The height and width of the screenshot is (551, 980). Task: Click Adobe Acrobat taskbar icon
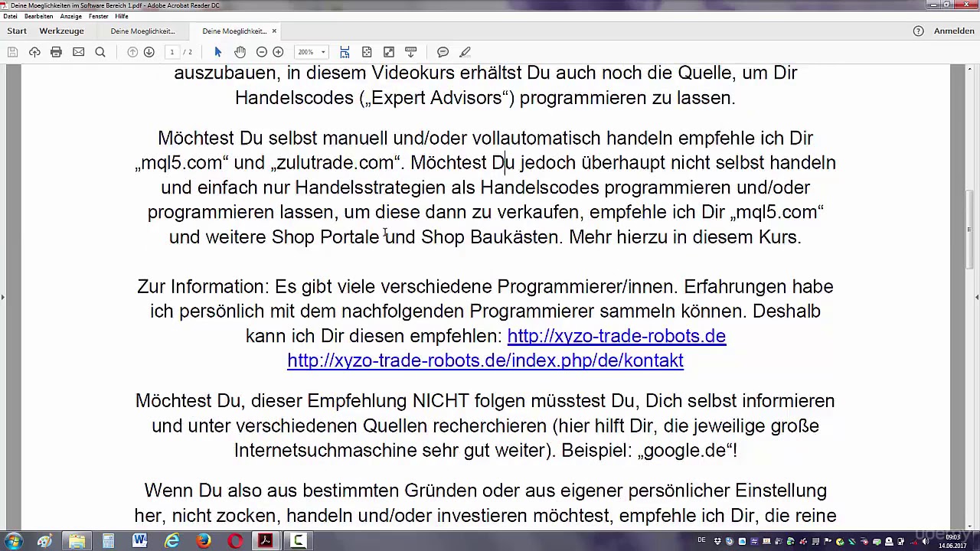pos(266,542)
